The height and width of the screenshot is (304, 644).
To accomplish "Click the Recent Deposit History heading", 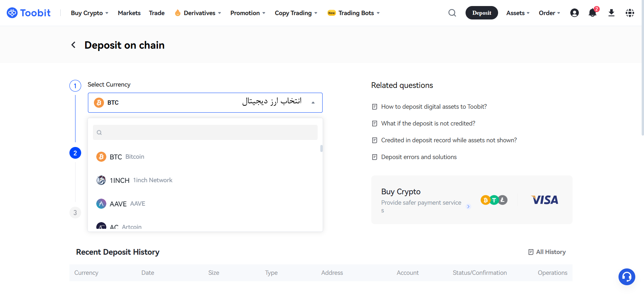I will (x=118, y=252).
